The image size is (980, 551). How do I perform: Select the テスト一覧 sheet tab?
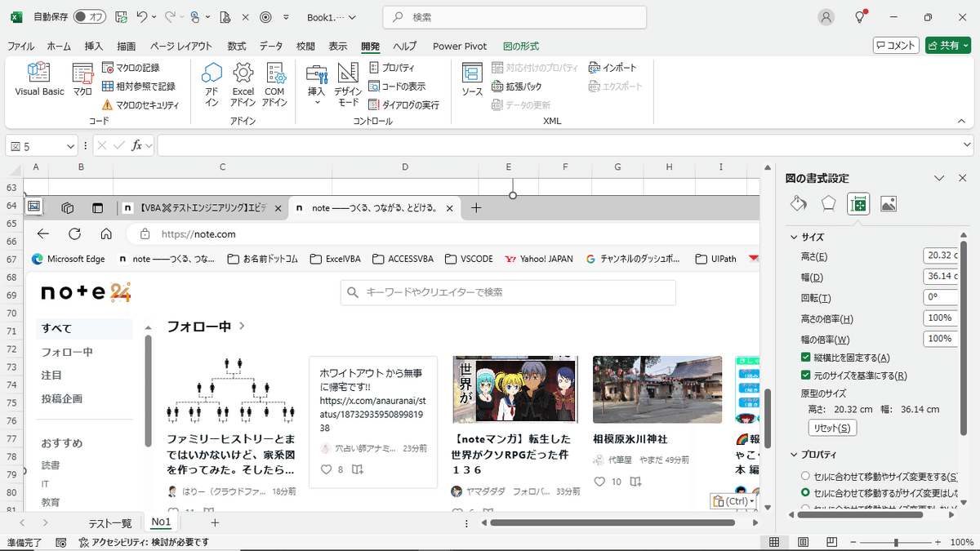pyautogui.click(x=110, y=522)
